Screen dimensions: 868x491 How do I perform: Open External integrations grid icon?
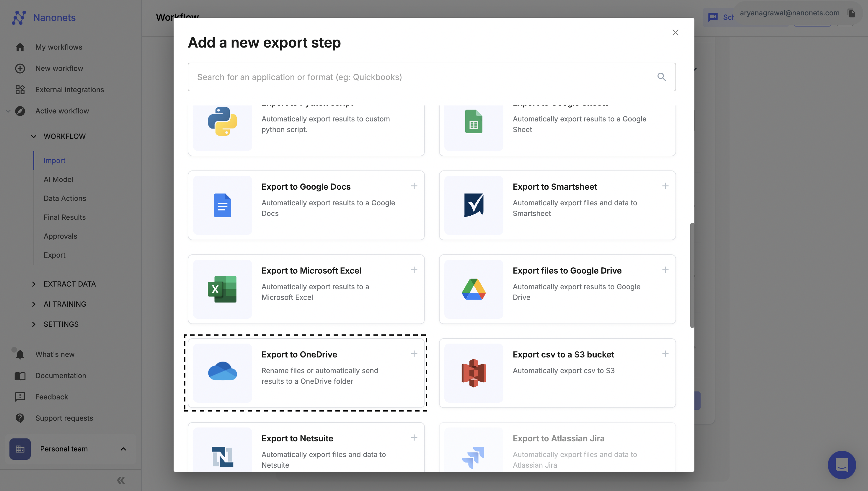[x=20, y=90]
